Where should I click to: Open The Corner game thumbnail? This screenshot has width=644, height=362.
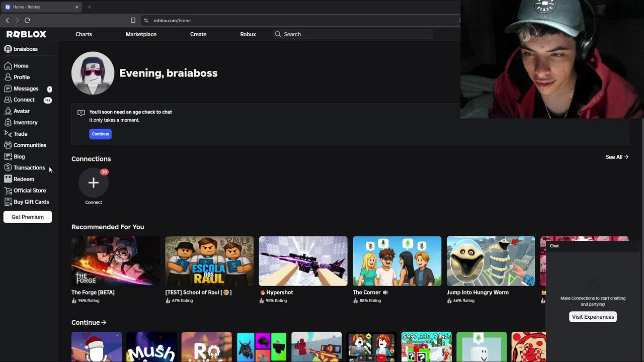click(397, 261)
